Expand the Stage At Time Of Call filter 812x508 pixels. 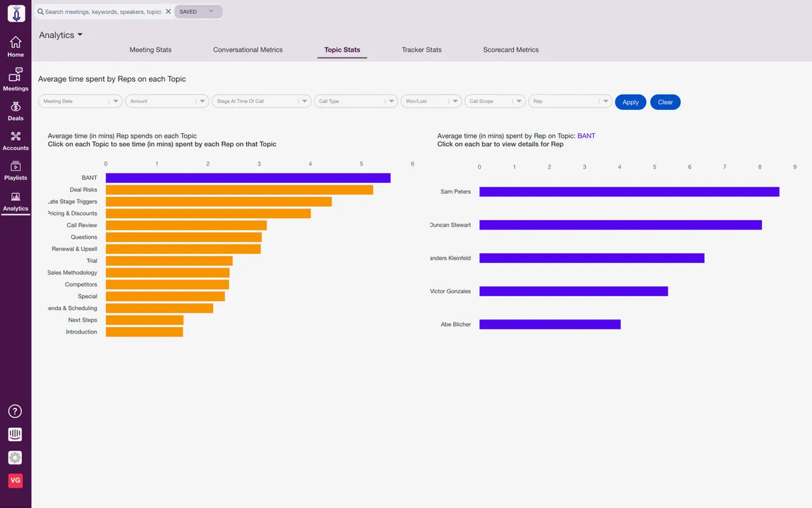262,101
